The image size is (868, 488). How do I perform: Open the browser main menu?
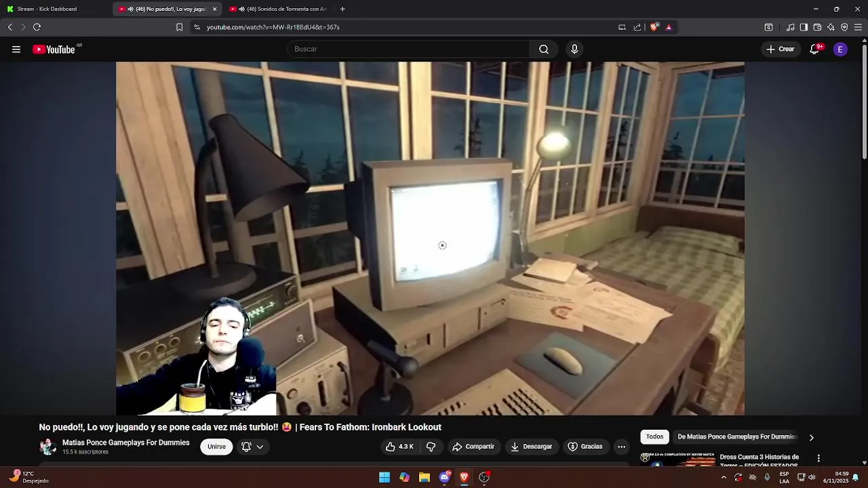[859, 27]
